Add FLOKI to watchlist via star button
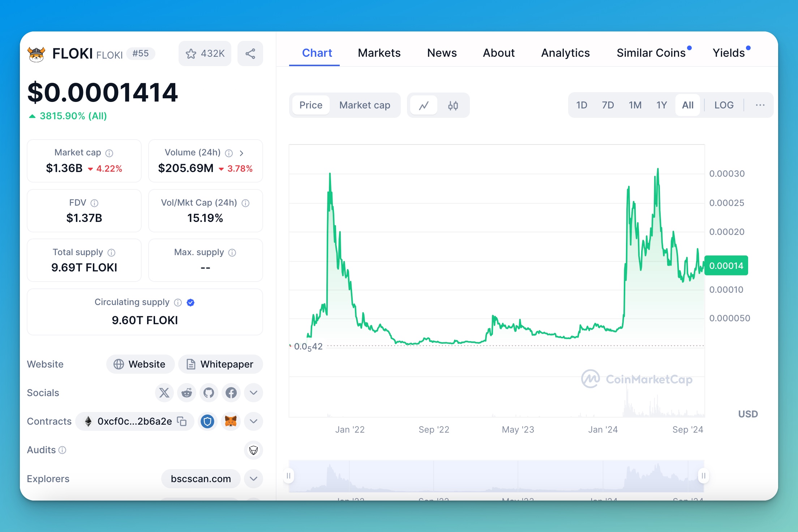Viewport: 798px width, 532px height. pos(205,53)
